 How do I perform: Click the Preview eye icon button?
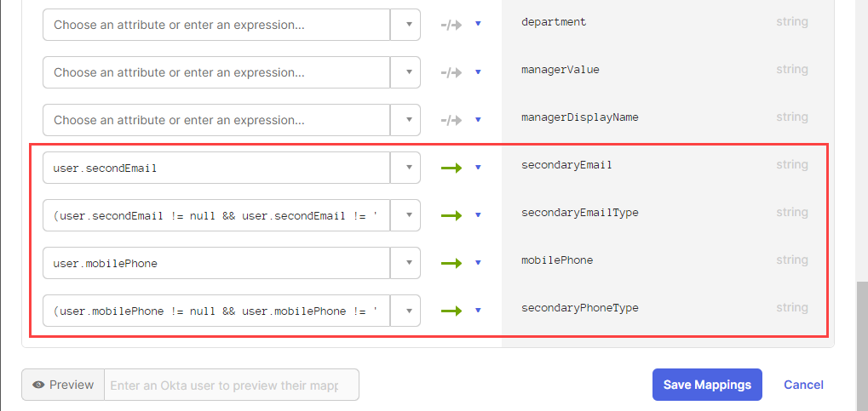[63, 385]
